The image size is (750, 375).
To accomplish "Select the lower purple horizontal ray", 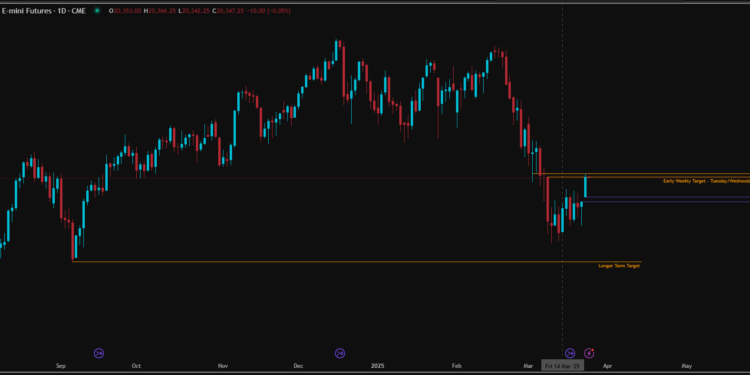I will (x=665, y=202).
